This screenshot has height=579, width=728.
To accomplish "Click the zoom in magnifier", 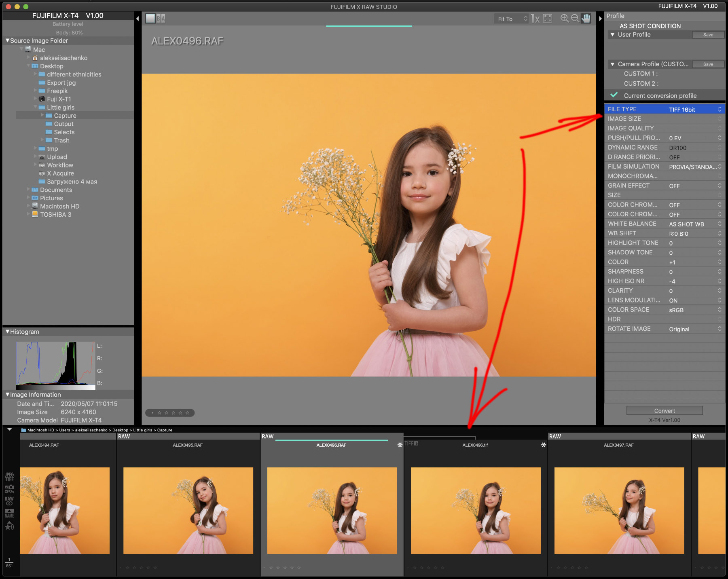I will pyautogui.click(x=565, y=18).
